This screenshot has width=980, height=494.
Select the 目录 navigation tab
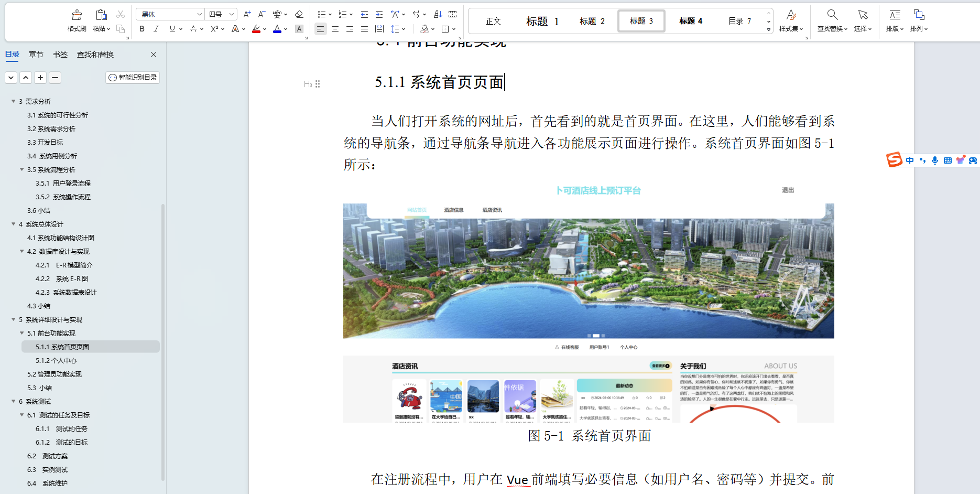pyautogui.click(x=12, y=55)
